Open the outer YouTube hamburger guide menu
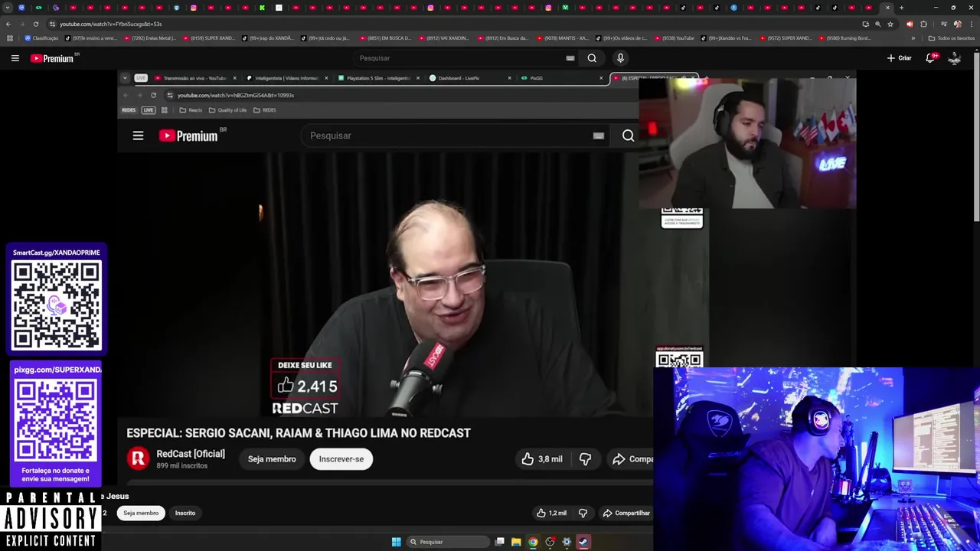Viewport: 980px width, 551px height. click(15, 58)
